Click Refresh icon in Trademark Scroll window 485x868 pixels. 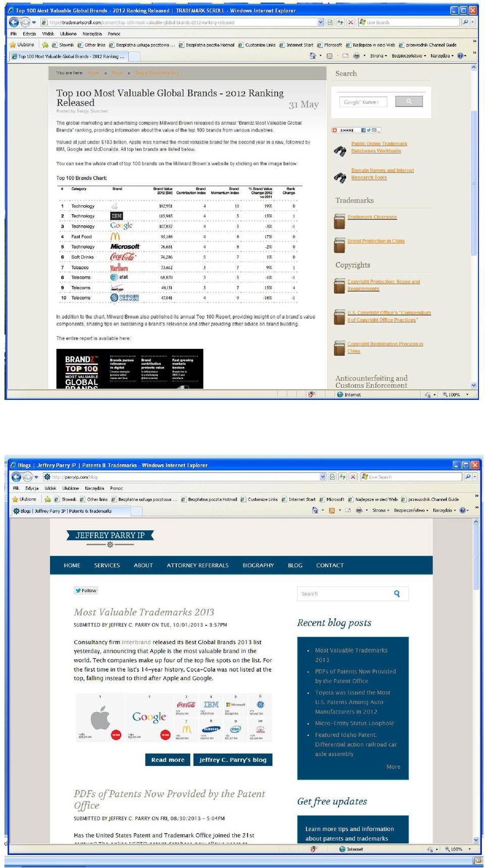[x=341, y=22]
